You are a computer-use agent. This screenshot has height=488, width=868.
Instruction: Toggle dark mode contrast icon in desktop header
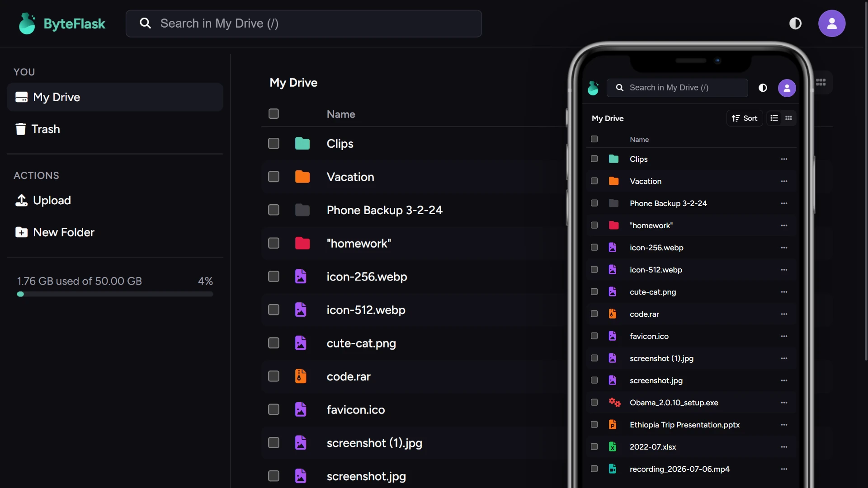click(795, 23)
